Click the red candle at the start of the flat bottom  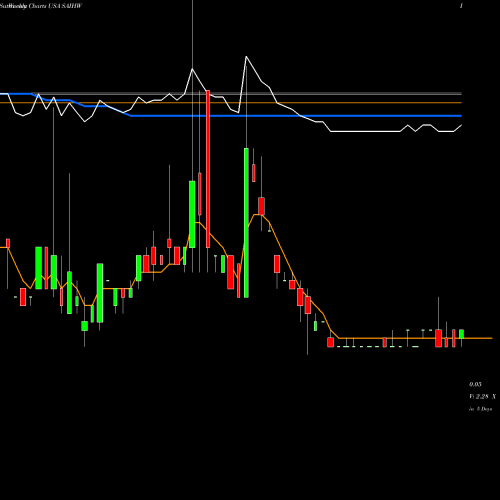[x=330, y=342]
